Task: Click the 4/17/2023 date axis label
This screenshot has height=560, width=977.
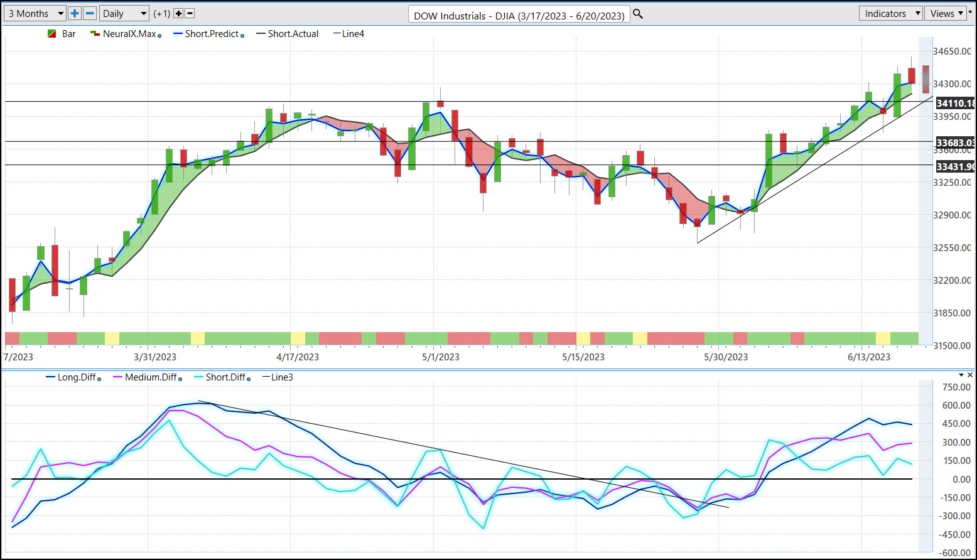Action: tap(298, 357)
